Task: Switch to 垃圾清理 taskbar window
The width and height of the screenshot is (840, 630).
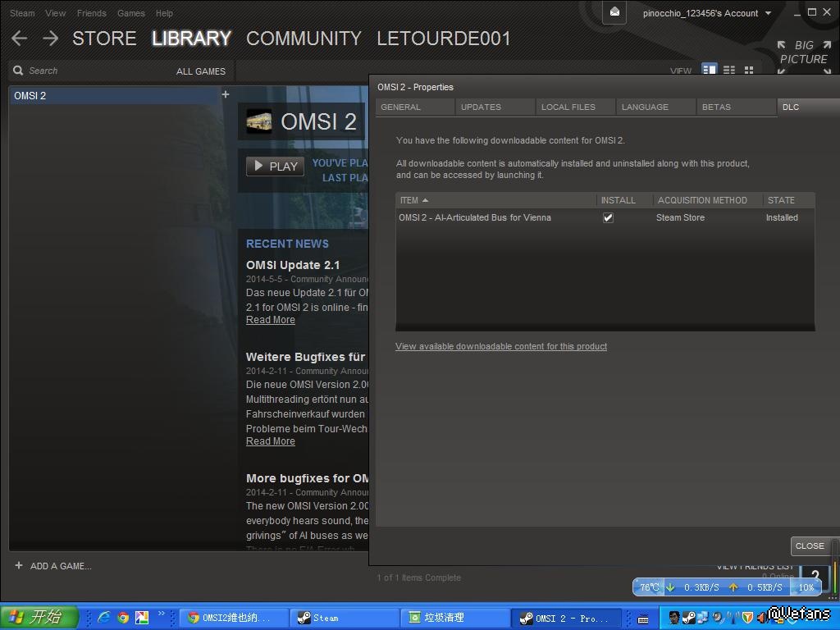Action: coord(456,618)
